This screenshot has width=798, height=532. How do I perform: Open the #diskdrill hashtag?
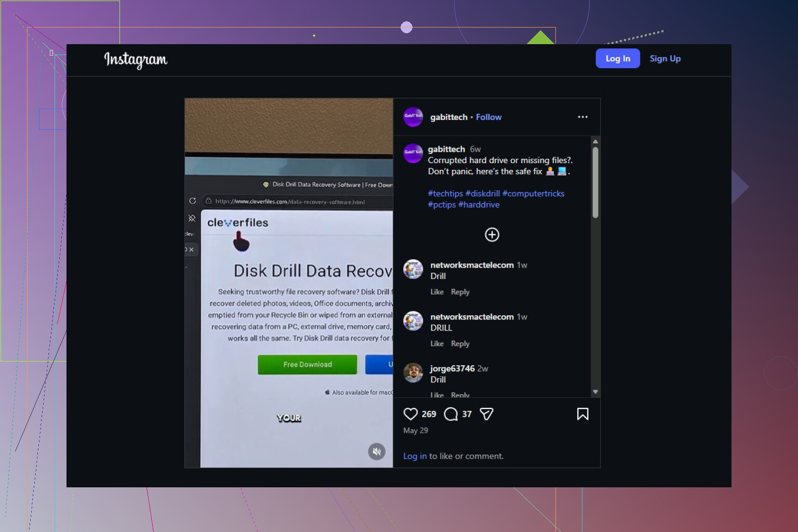coord(483,193)
